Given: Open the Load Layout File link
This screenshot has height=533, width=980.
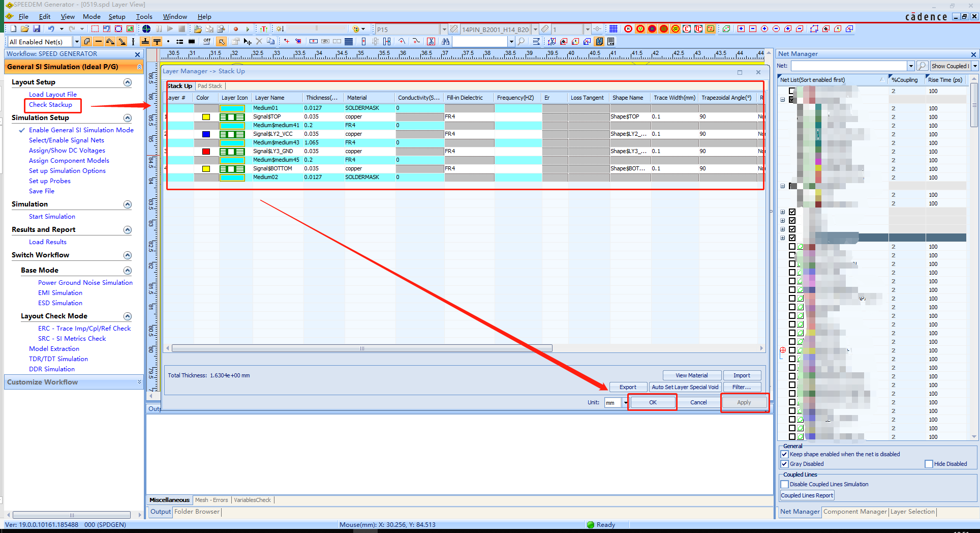Looking at the screenshot, I should pyautogui.click(x=52, y=95).
